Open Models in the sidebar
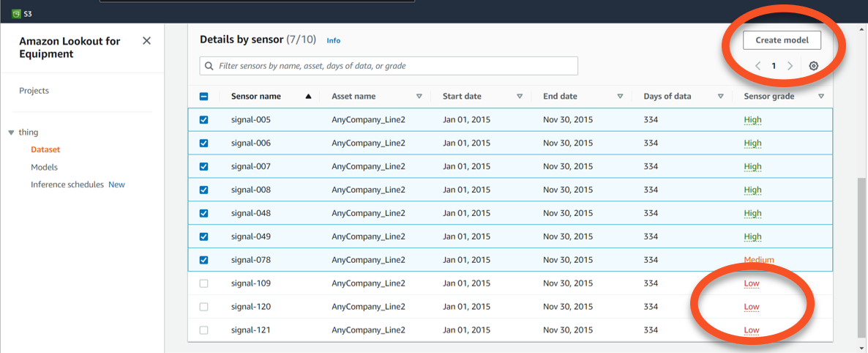Image resolution: width=868 pixels, height=353 pixels. click(x=45, y=167)
